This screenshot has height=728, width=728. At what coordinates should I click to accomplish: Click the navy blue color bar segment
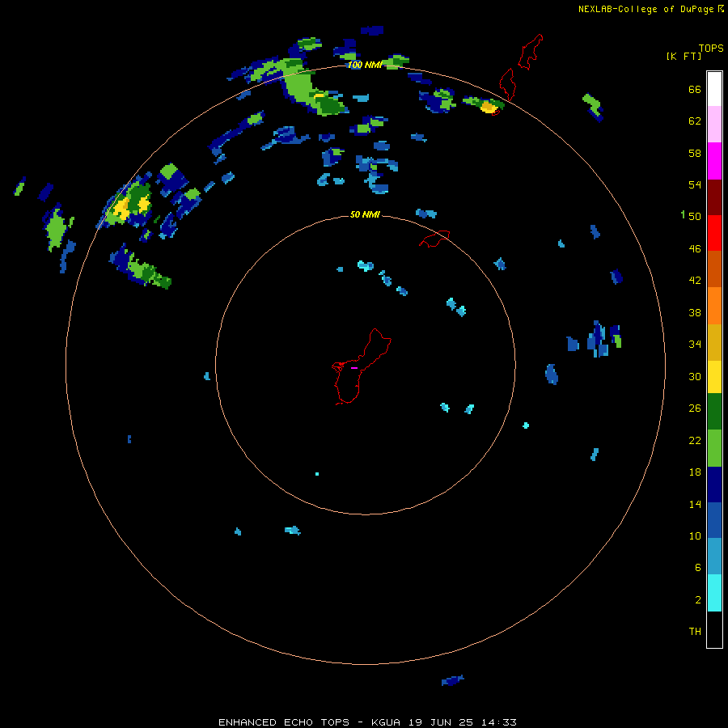point(714,485)
